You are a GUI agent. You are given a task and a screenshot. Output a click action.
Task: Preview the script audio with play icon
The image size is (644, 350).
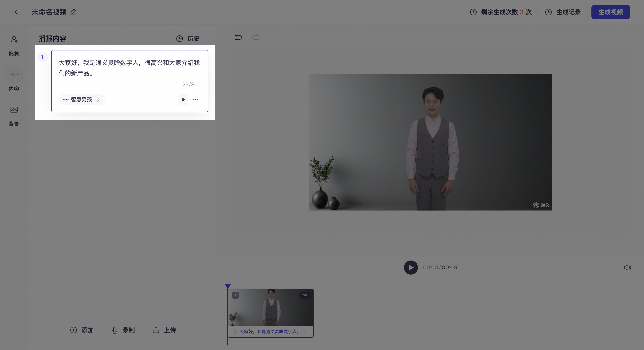(x=183, y=99)
